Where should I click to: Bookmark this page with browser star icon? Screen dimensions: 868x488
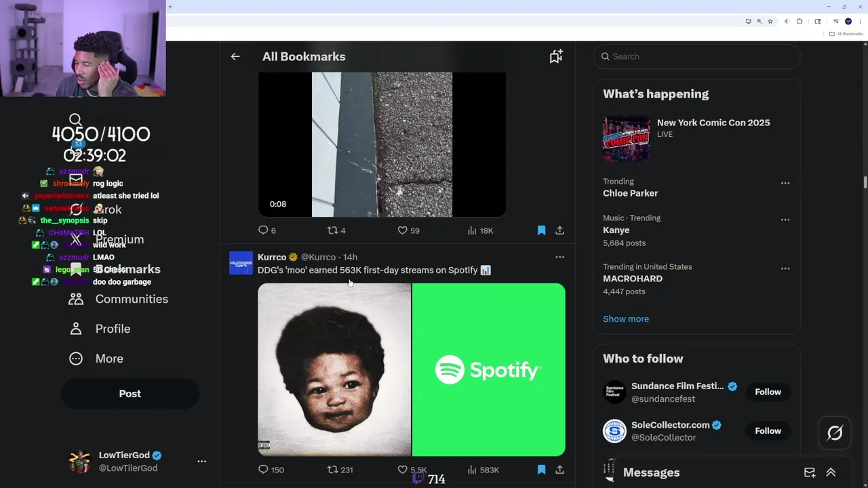[x=770, y=21]
